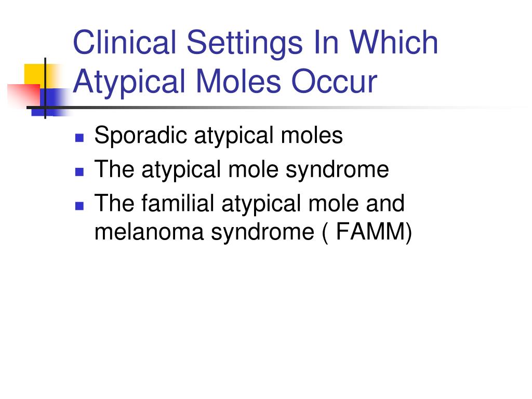Viewport: 532px width, 399px height.
Task: Select the bullet marker before Sporadic
Action: (x=79, y=137)
